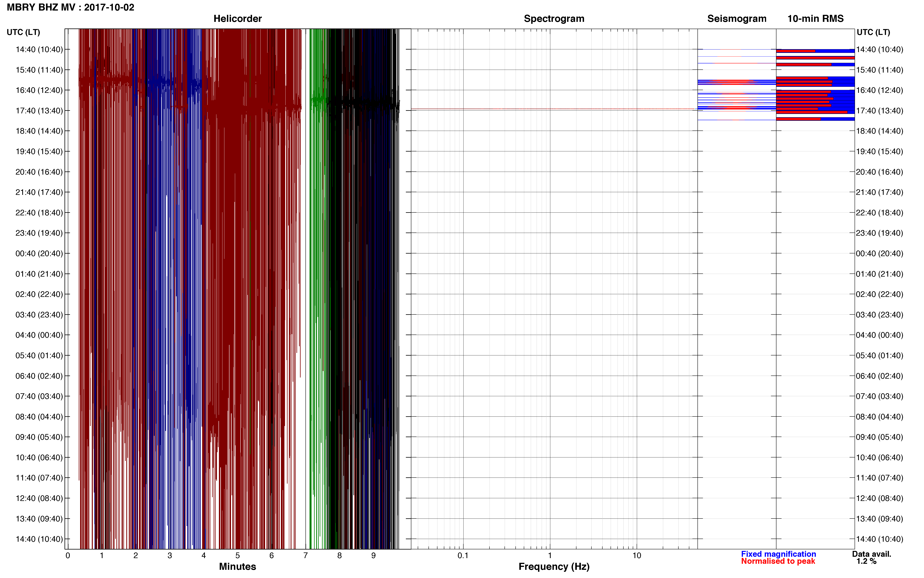The height and width of the screenshot is (578, 924).
Task: Click 21:40 (17:40) on Helicorder time axis
Action: point(39,192)
